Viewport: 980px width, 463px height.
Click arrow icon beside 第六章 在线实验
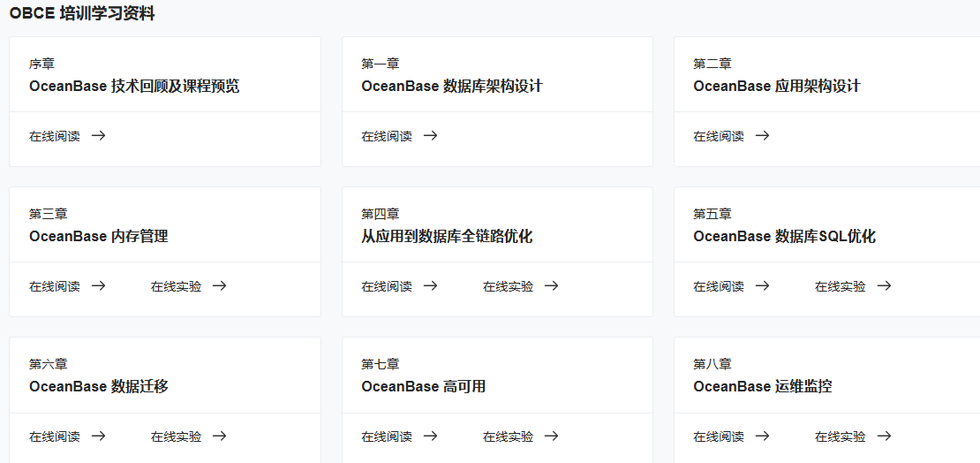220,436
